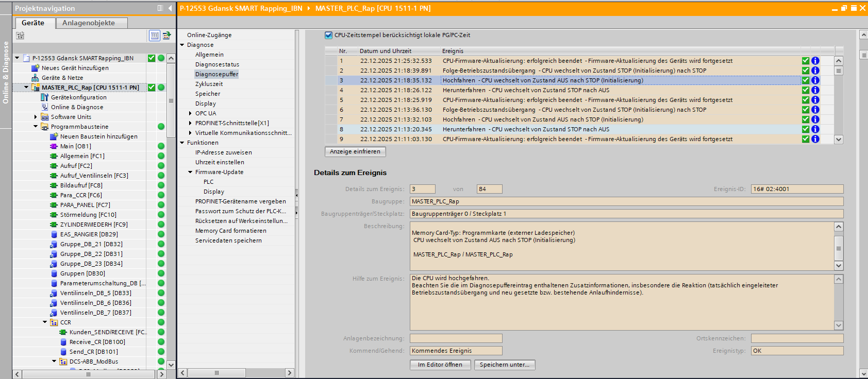
Task: Click the icon left of Gerätekonfiguration
Action: coord(45,97)
